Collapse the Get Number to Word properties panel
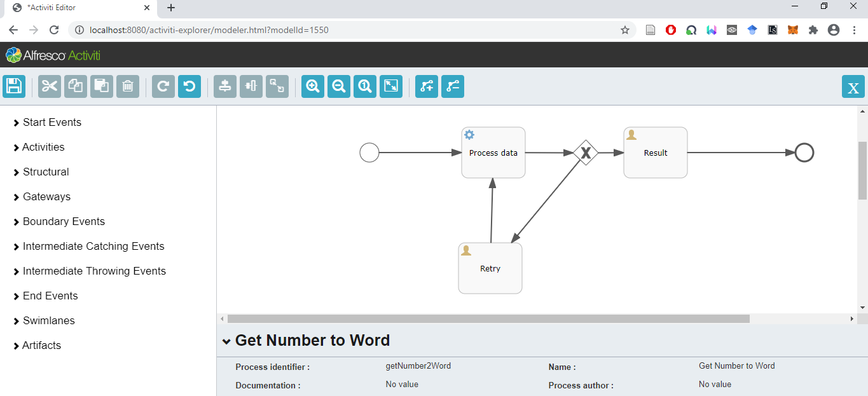The height and width of the screenshot is (396, 868). click(226, 341)
